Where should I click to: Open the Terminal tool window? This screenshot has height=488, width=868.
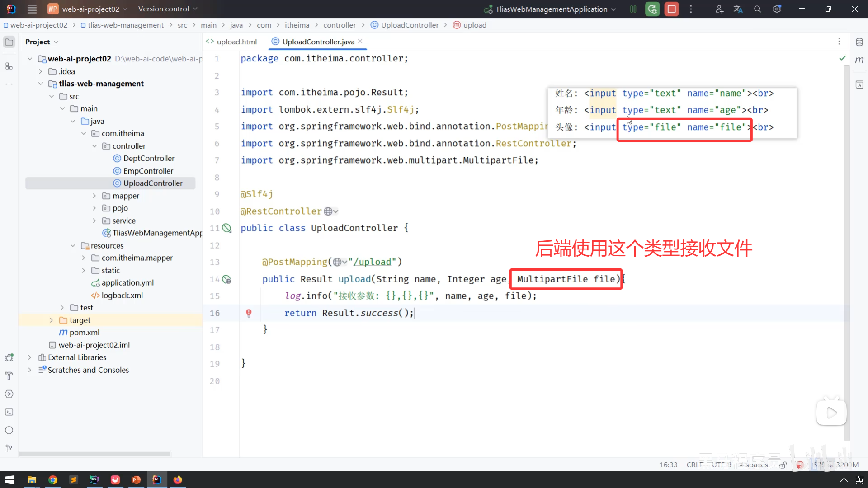(9, 412)
